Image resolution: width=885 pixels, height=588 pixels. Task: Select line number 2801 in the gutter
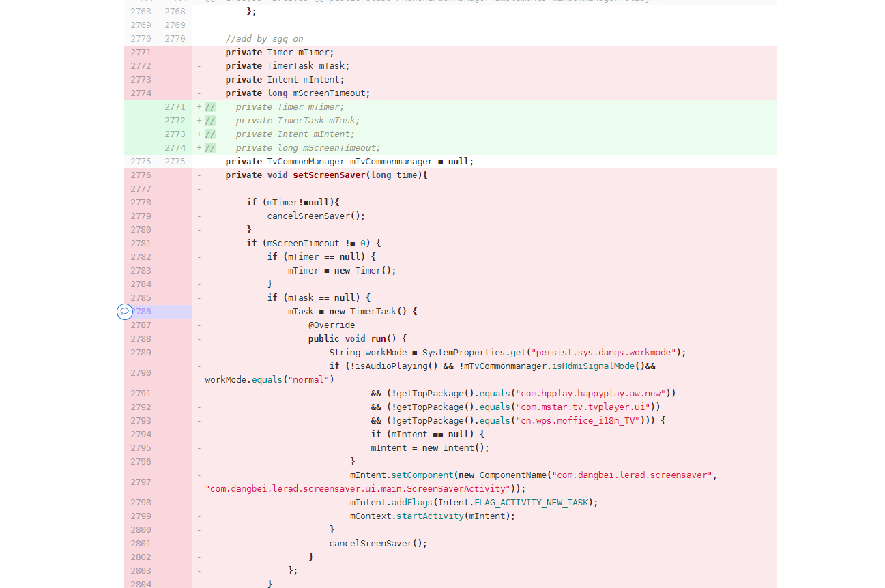[x=141, y=544]
